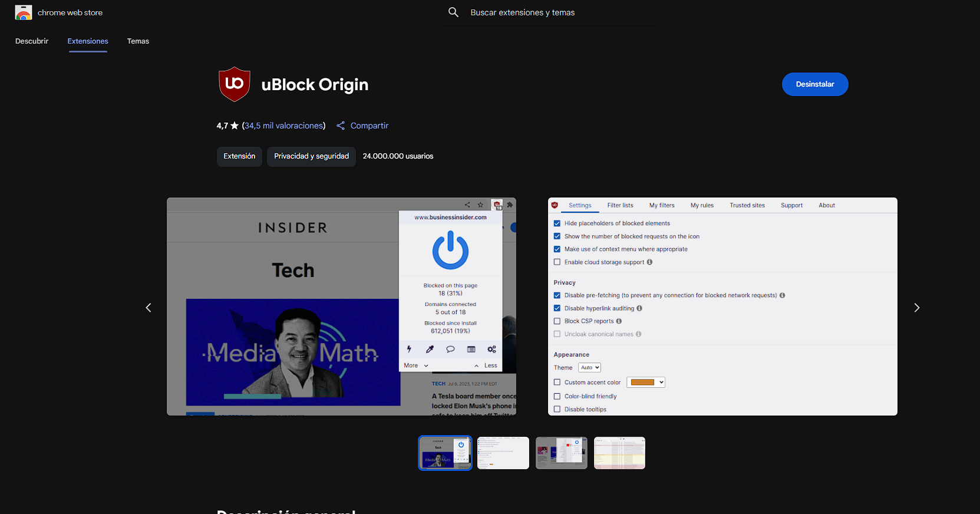Click the chrome web store title link
The image size is (980, 514).
(x=70, y=12)
